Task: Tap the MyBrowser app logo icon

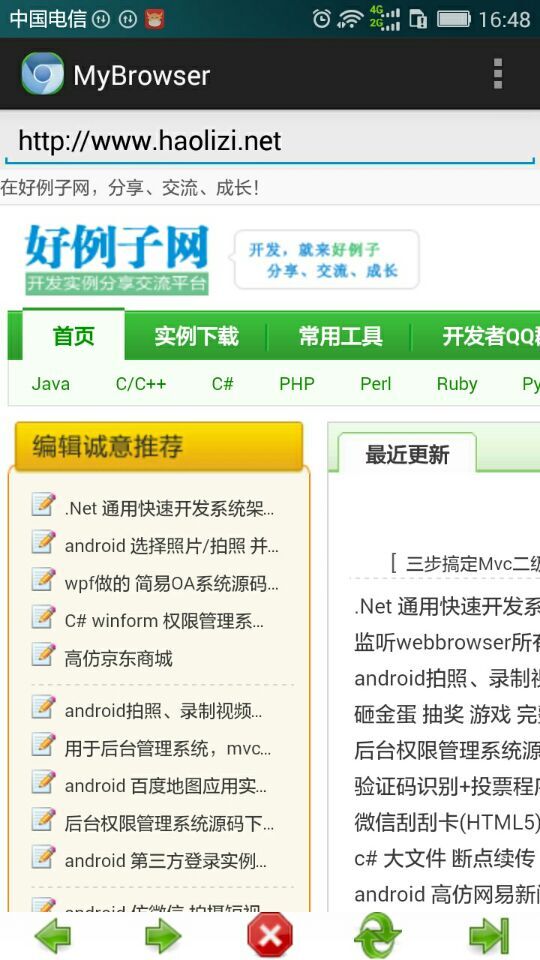Action: pos(42,74)
